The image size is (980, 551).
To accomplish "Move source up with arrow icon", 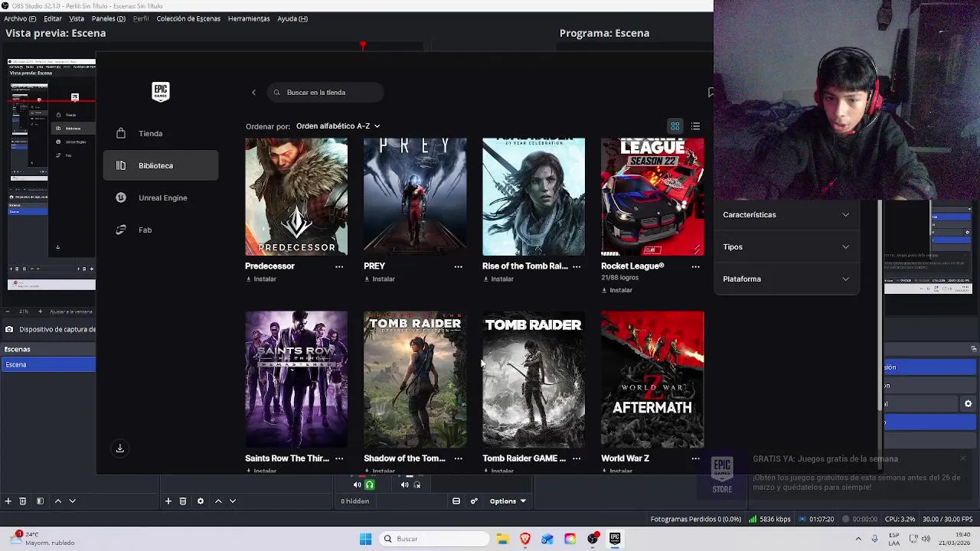I will (x=218, y=501).
